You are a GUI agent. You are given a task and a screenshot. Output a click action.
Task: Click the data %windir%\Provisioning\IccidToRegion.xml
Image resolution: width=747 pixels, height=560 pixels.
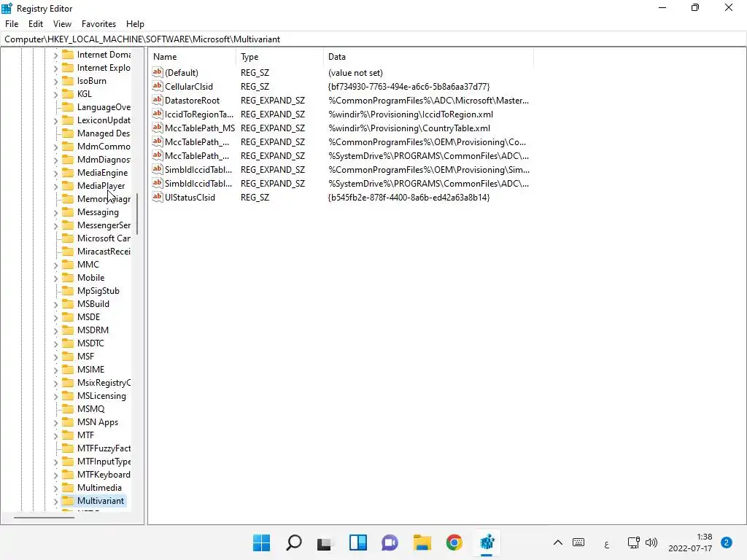(411, 114)
